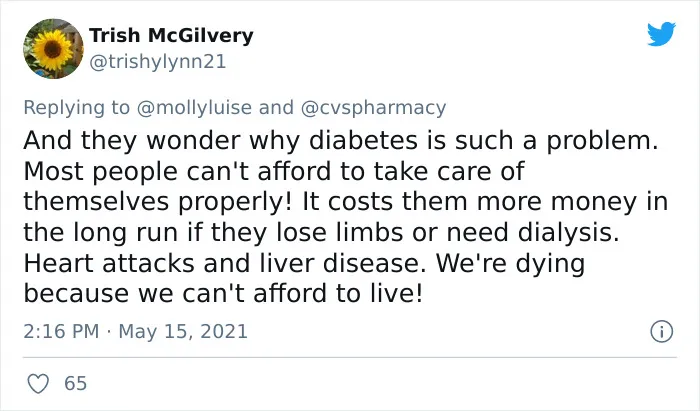
Task: Open the @cvspharmacy mention link
Action: 373,108
